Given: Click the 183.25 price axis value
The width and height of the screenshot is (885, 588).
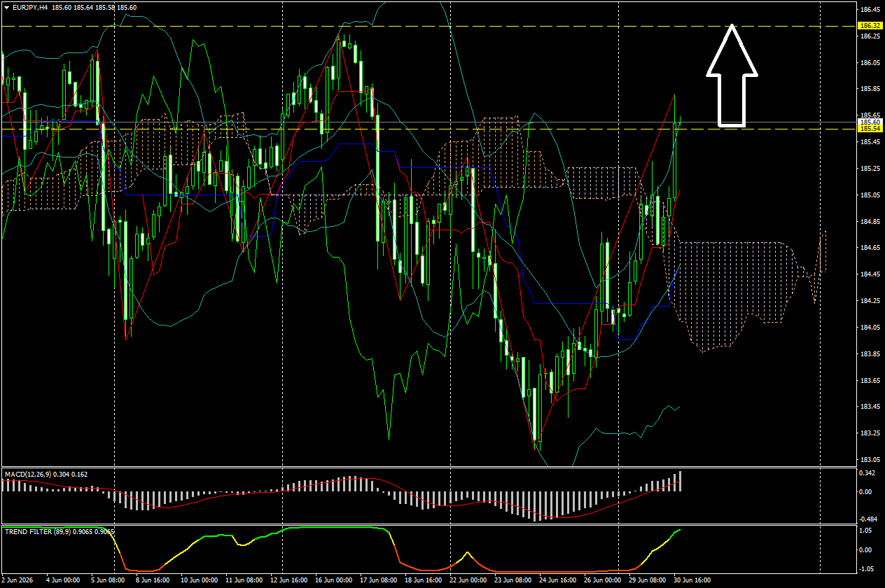Looking at the screenshot, I should tap(870, 433).
